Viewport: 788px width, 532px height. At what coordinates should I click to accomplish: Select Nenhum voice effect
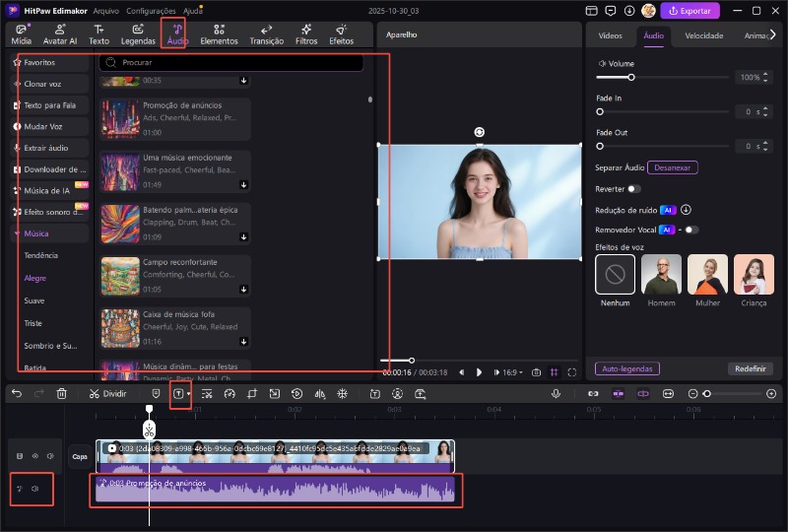coord(615,274)
